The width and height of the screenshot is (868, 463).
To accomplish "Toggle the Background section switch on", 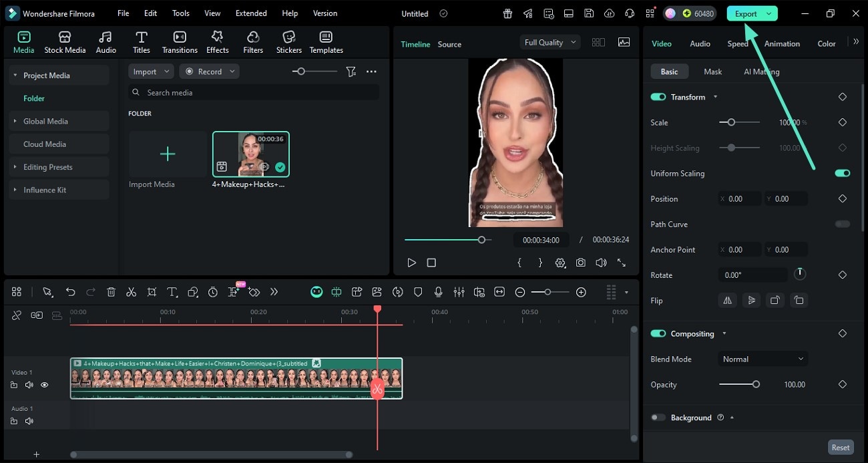I will tap(658, 417).
